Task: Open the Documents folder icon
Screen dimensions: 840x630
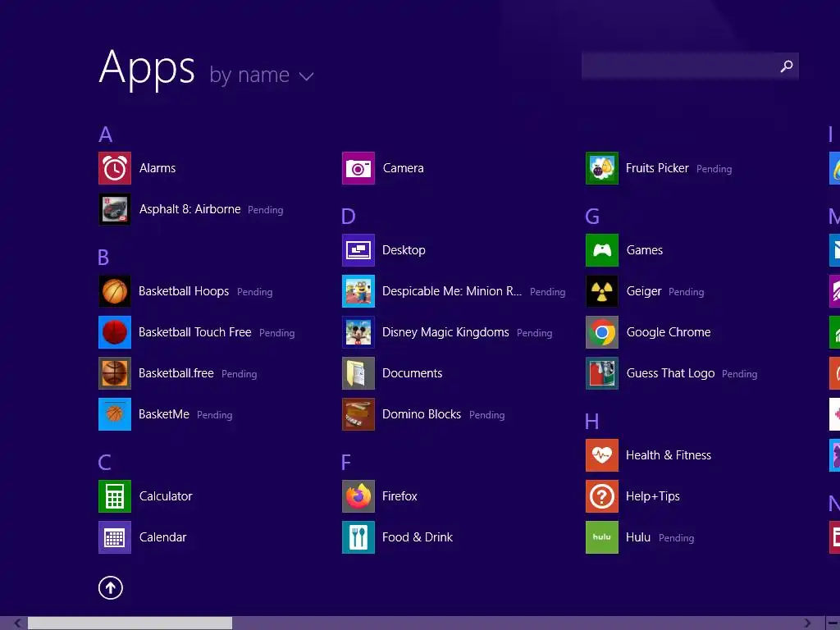Action: pyautogui.click(x=358, y=373)
